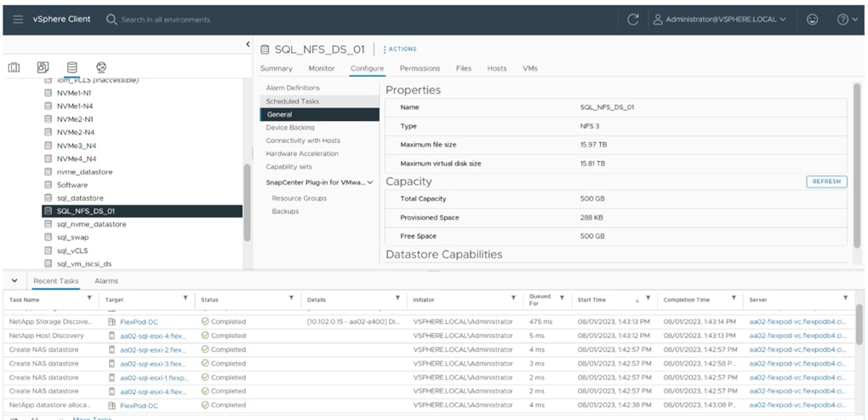Screen dimensions: 868x420
Task: Filter the Queued For column
Action: tap(562, 298)
